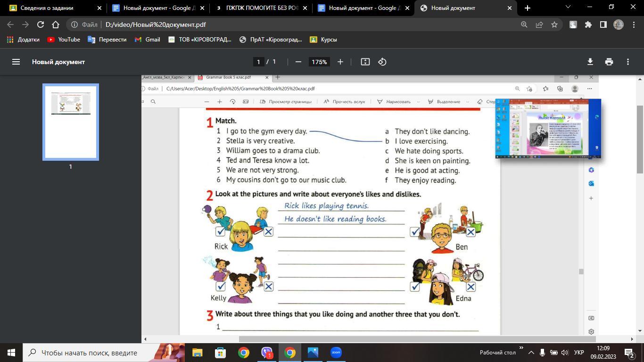
Task: Open the PDF viewer more actions menu
Action: click(x=627, y=62)
